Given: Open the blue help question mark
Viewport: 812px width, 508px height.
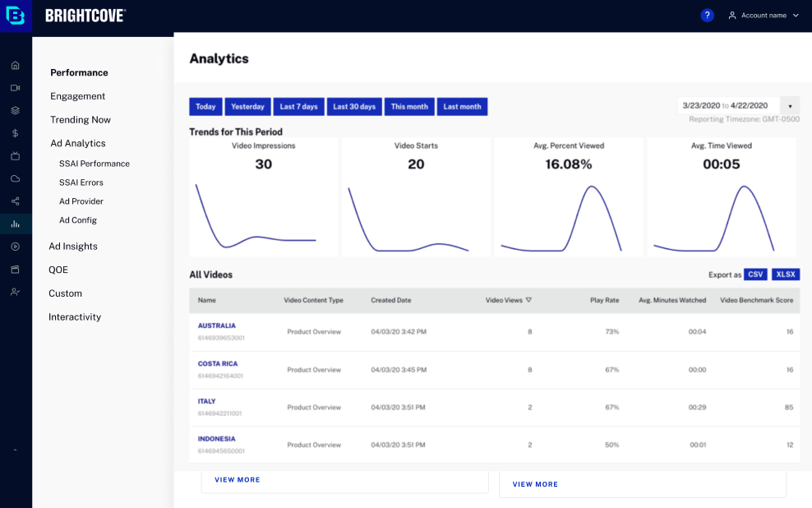Looking at the screenshot, I should click(707, 16).
